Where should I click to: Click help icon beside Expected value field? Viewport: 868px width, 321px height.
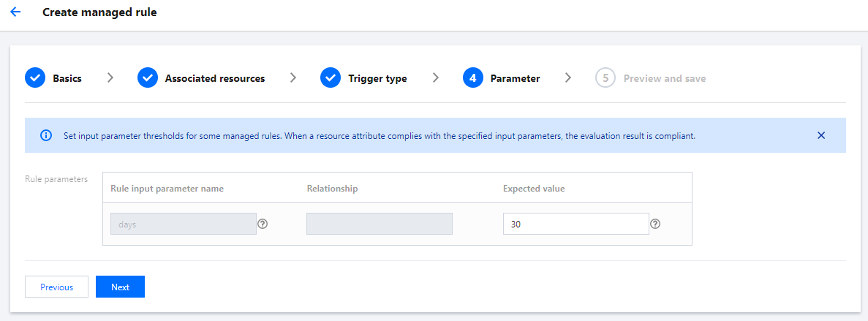[x=655, y=224]
